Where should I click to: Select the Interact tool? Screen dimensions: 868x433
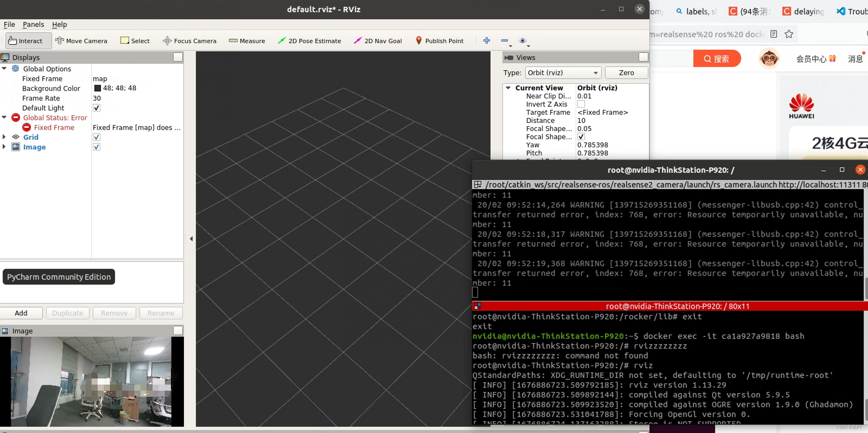[x=28, y=41]
